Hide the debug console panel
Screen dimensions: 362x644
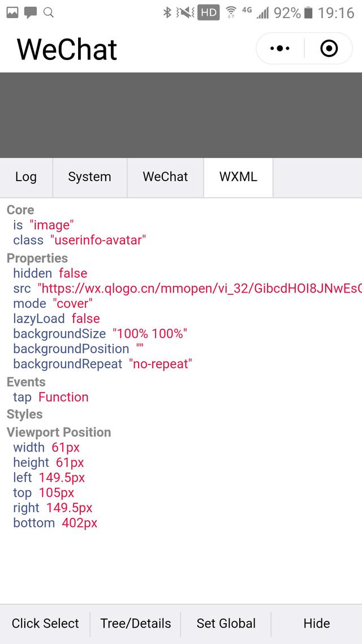click(x=316, y=624)
